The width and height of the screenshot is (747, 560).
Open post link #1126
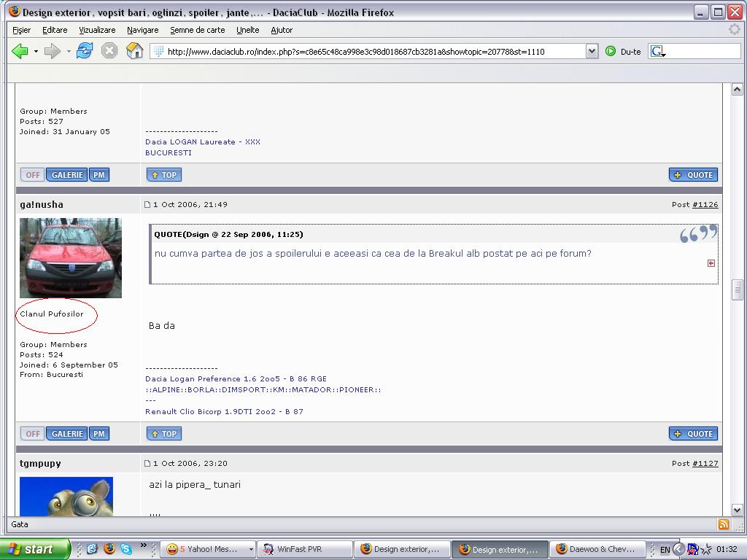coord(705,205)
